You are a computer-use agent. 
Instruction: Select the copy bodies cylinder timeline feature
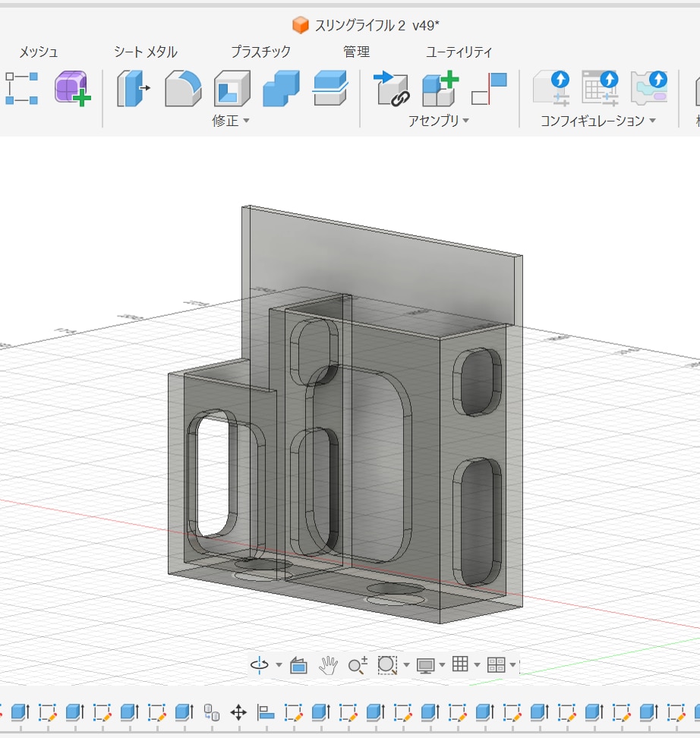tap(211, 713)
